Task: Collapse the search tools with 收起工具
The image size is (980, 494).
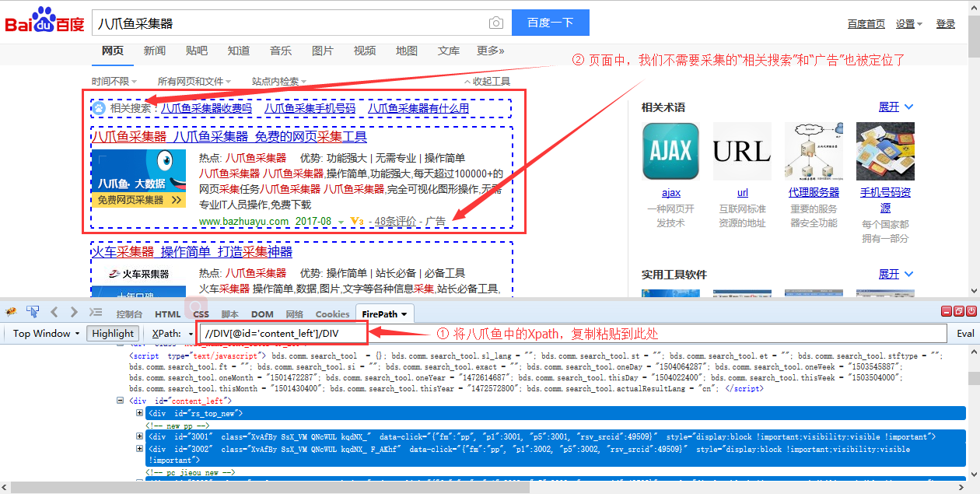Action: 487,81
